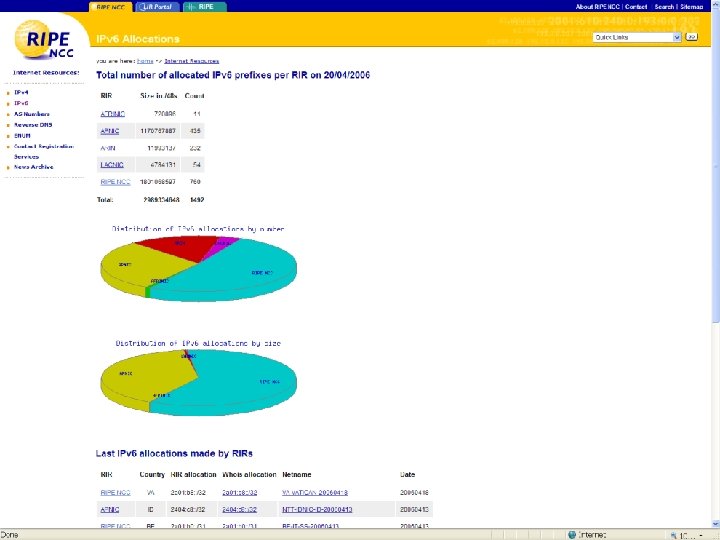Click the Netname column header

[x=297, y=474]
